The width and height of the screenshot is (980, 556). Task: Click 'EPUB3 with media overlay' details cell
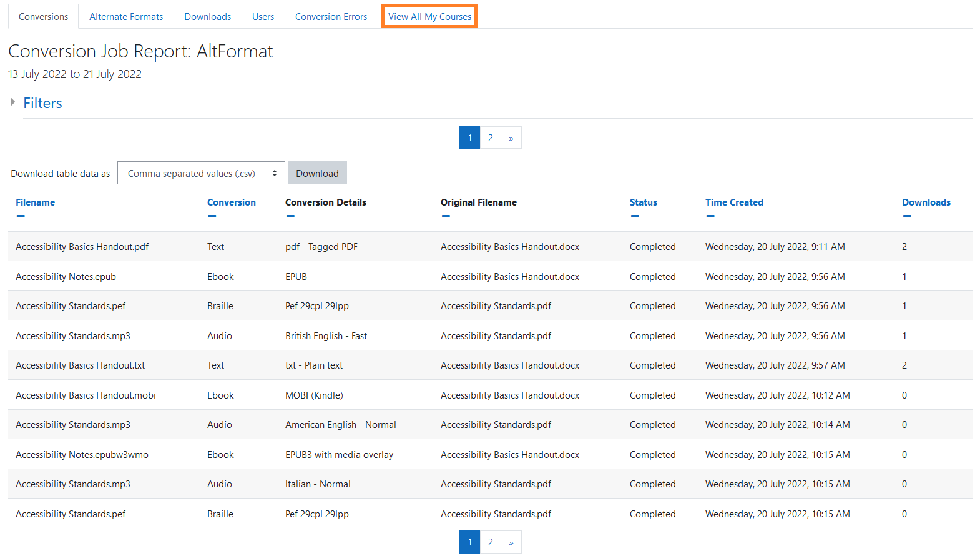tap(339, 455)
